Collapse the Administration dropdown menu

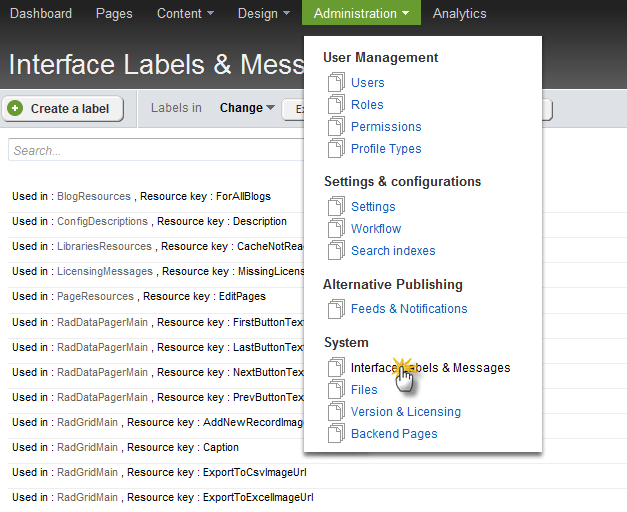(361, 13)
